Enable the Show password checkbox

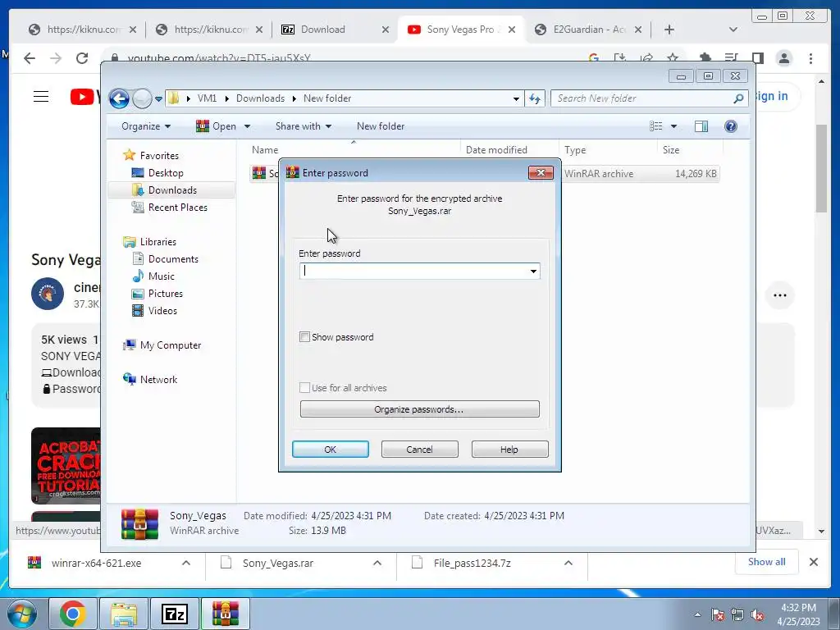click(x=305, y=337)
